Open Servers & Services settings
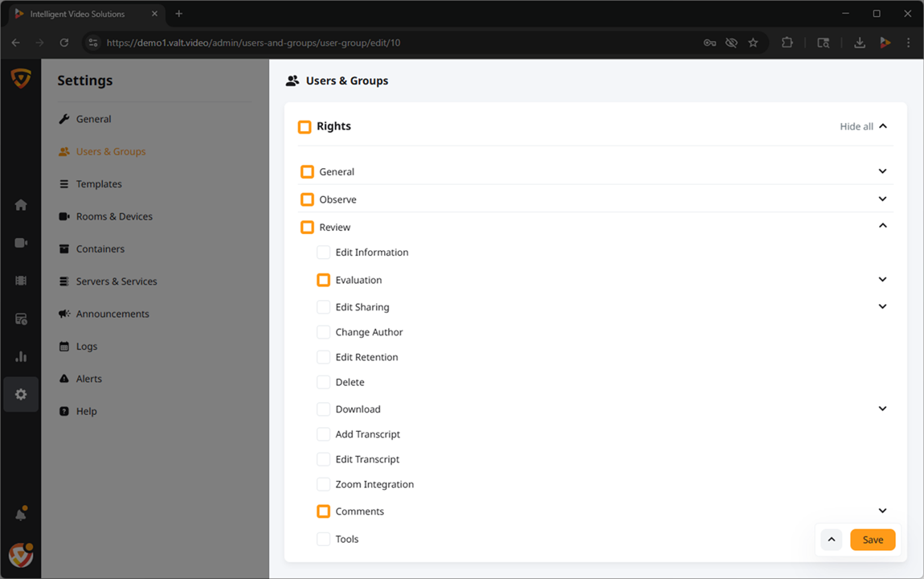The height and width of the screenshot is (579, 924). pos(117,281)
